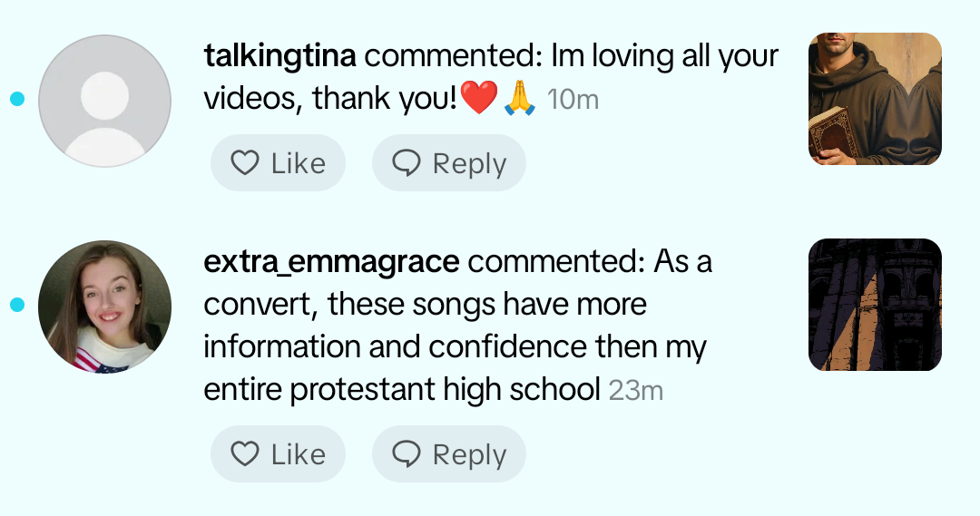980x516 pixels.
Task: Open the talkingtina username link
Action: coord(282,56)
